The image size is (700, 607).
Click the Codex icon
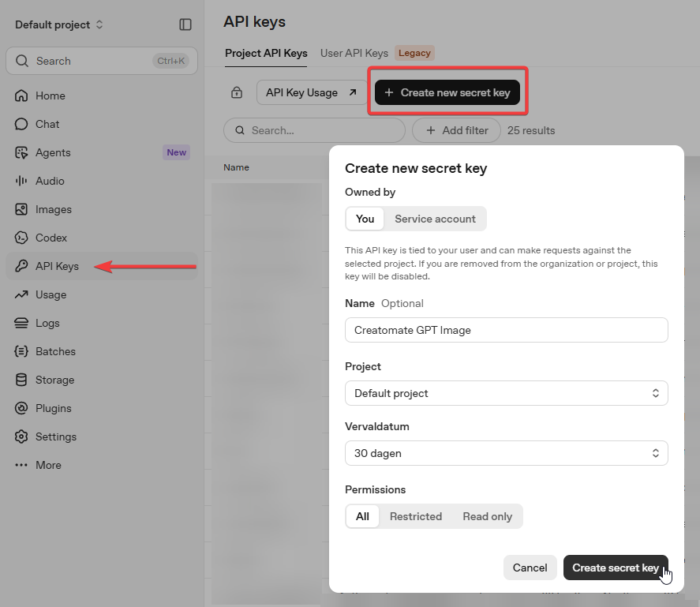tap(21, 238)
